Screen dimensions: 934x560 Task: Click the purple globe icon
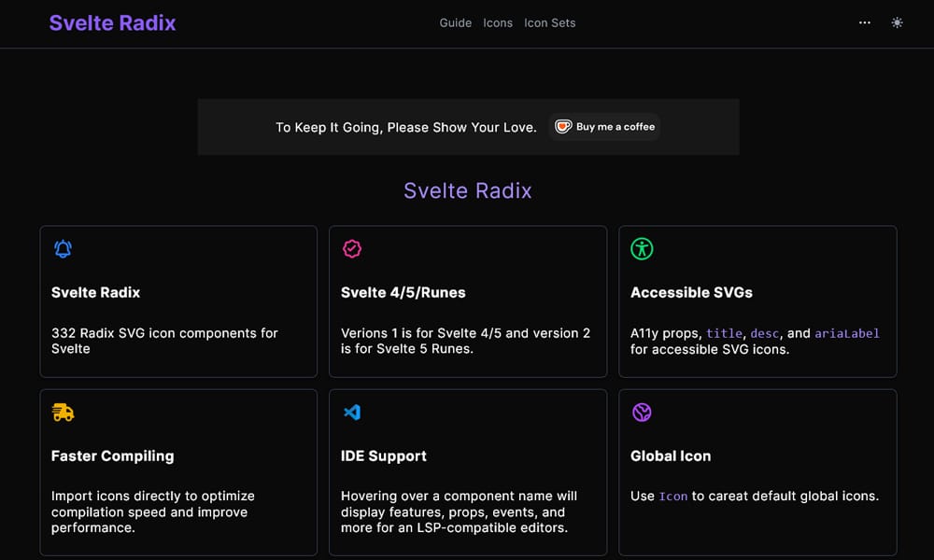(642, 412)
